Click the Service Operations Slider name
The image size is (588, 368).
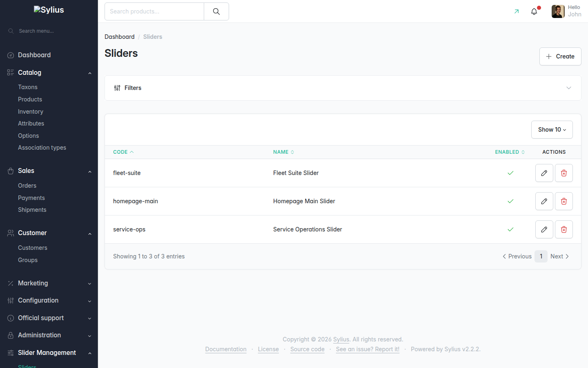307,229
